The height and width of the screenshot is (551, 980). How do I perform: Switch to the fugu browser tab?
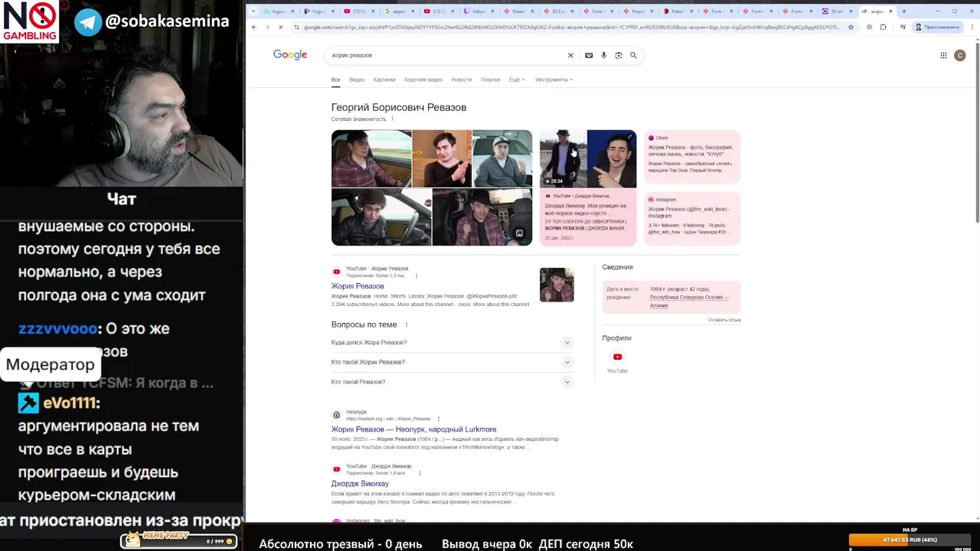pyautogui.click(x=278, y=11)
